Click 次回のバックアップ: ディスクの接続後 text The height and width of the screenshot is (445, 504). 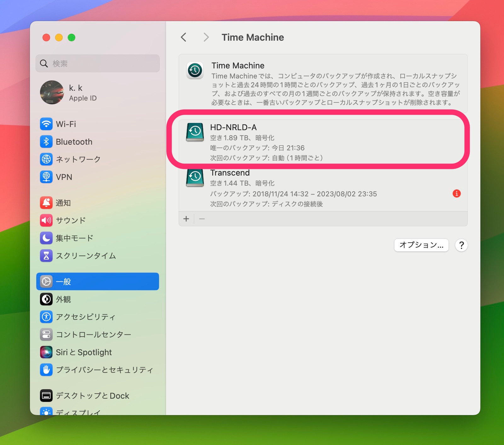[266, 204]
